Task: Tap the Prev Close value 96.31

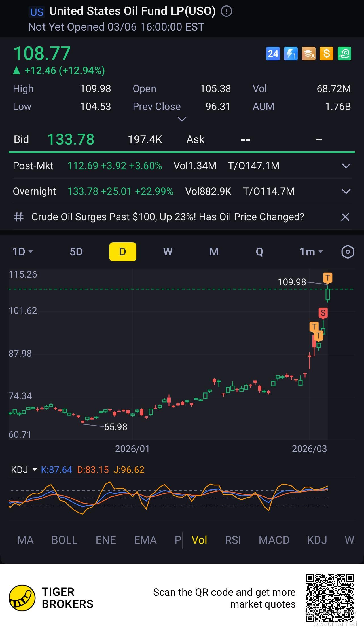Action: [x=218, y=107]
